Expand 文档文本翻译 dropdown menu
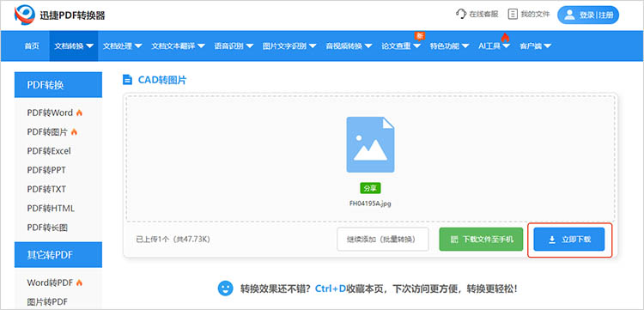This screenshot has width=644, height=310. pos(178,46)
